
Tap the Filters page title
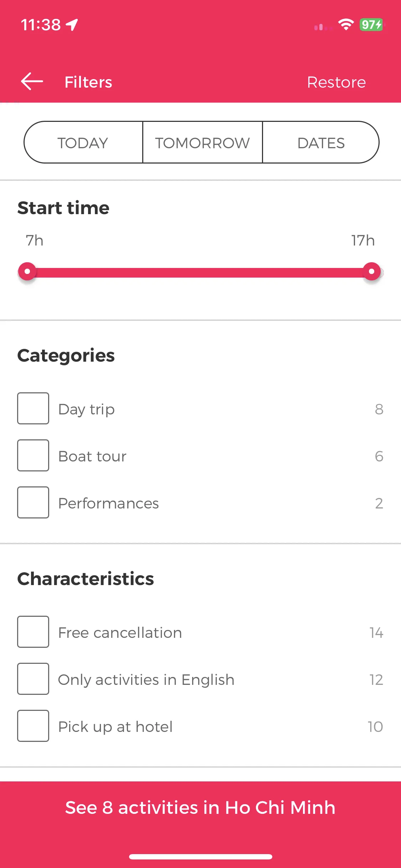[x=88, y=82]
